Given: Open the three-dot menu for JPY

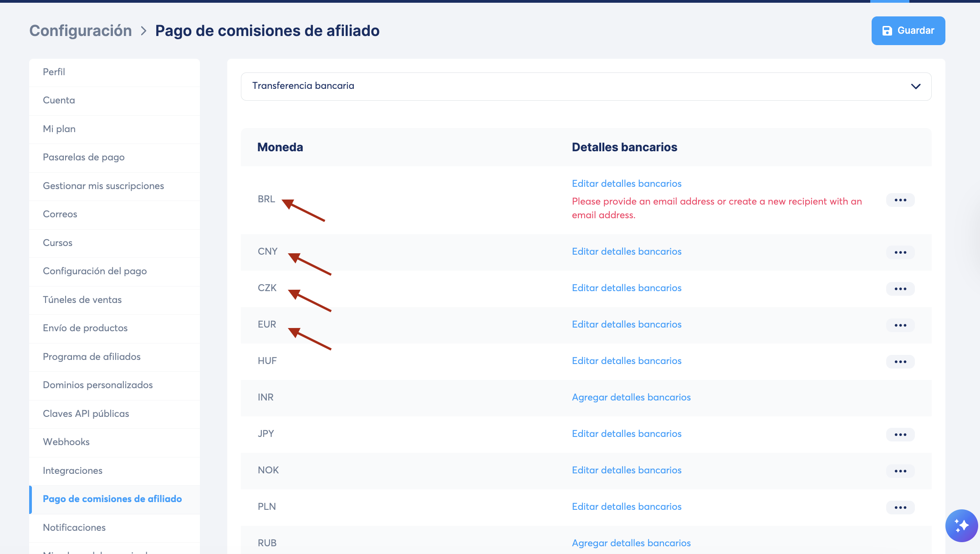Looking at the screenshot, I should tap(900, 435).
